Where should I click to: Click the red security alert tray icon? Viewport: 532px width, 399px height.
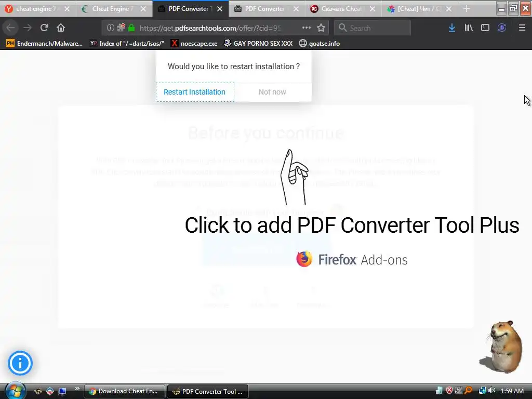(449, 391)
